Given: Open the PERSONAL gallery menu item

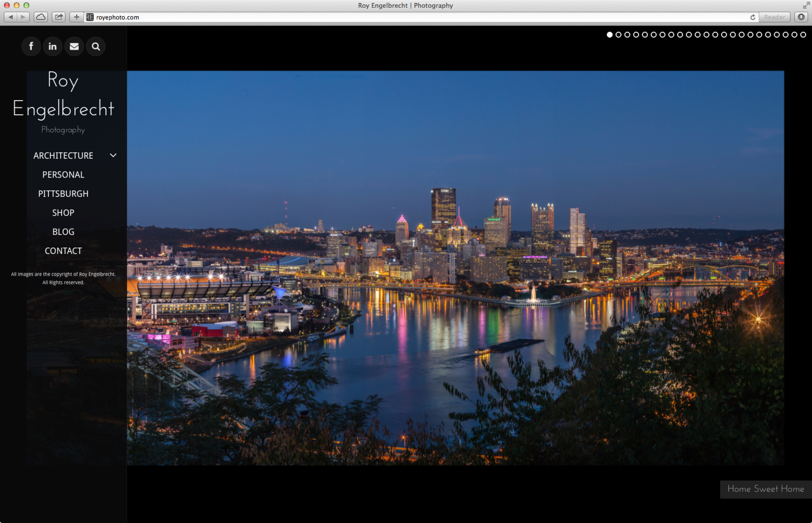Looking at the screenshot, I should tap(63, 175).
